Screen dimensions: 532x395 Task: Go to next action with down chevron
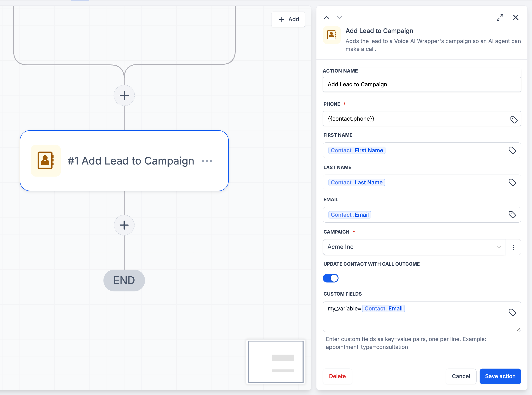[339, 17]
